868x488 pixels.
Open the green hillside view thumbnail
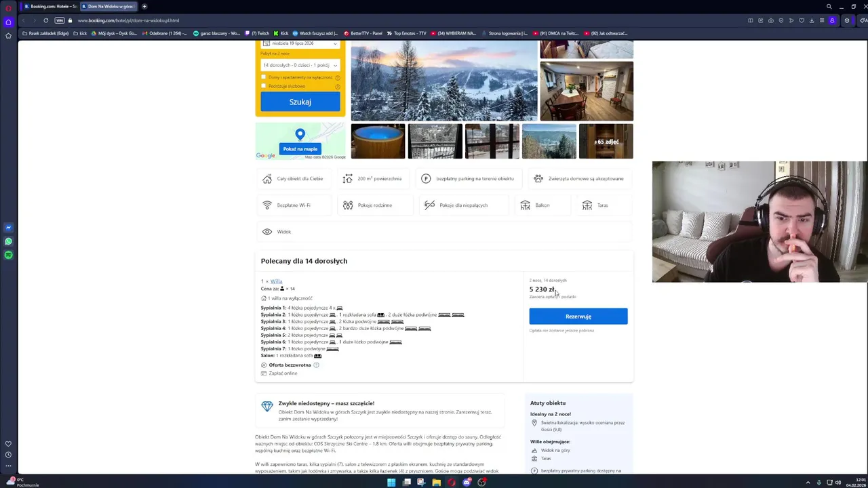coord(549,141)
